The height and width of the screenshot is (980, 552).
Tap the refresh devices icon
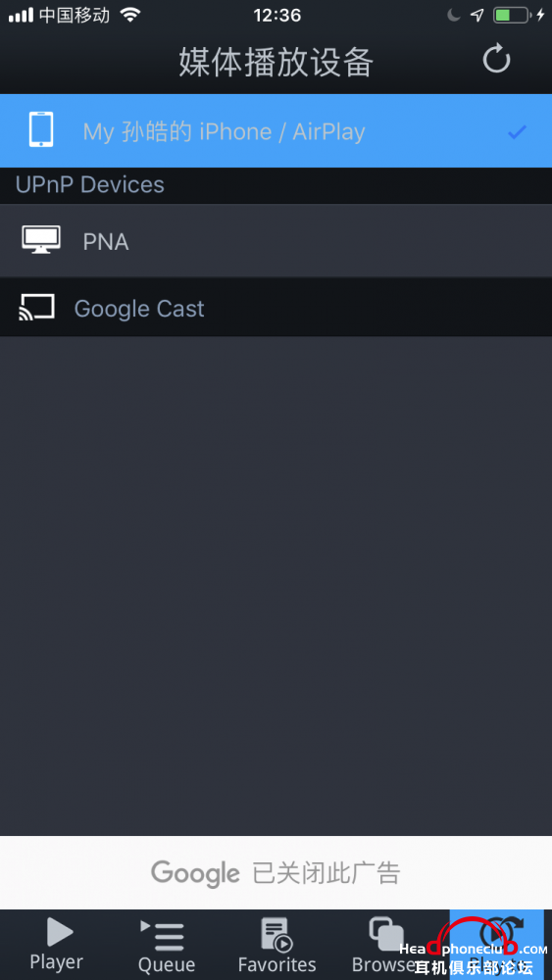click(x=497, y=60)
